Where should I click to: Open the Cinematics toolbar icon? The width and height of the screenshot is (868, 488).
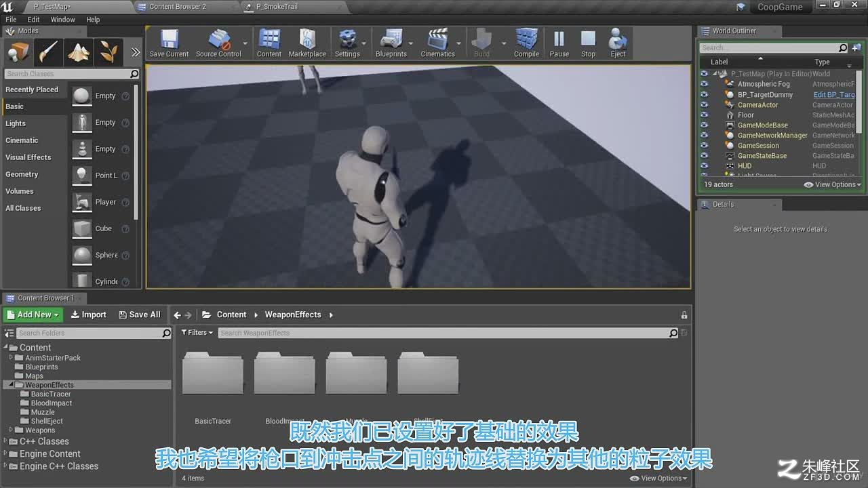(438, 39)
